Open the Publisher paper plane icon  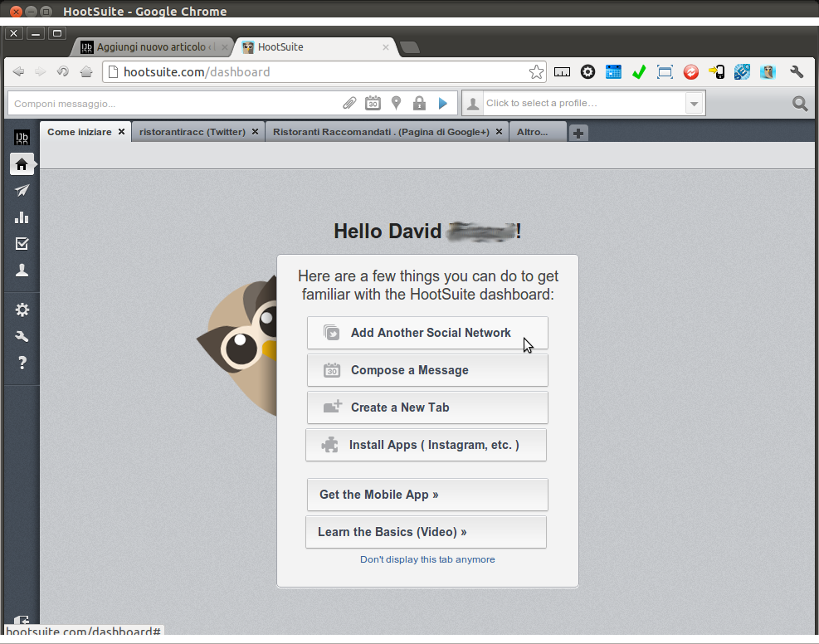[22, 191]
